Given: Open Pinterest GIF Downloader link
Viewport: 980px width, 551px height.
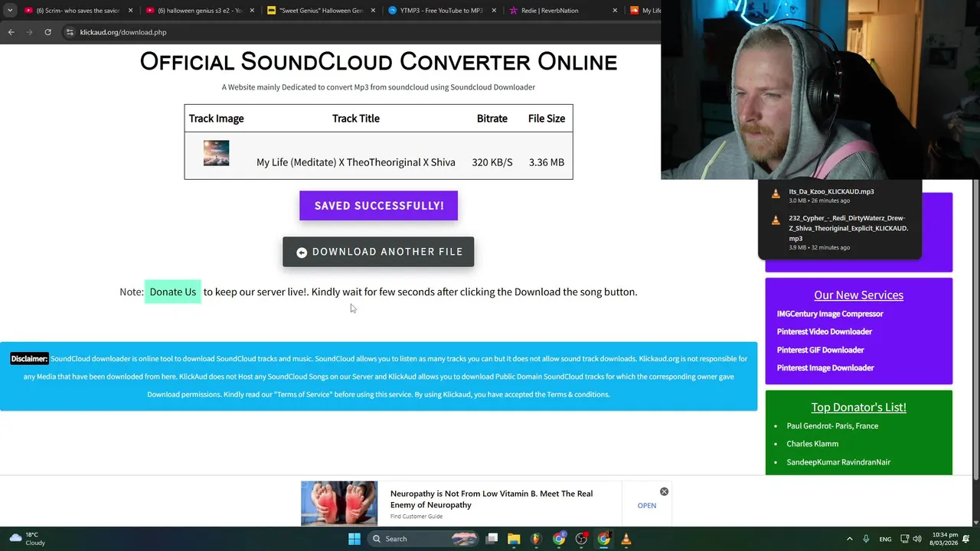Looking at the screenshot, I should (821, 350).
